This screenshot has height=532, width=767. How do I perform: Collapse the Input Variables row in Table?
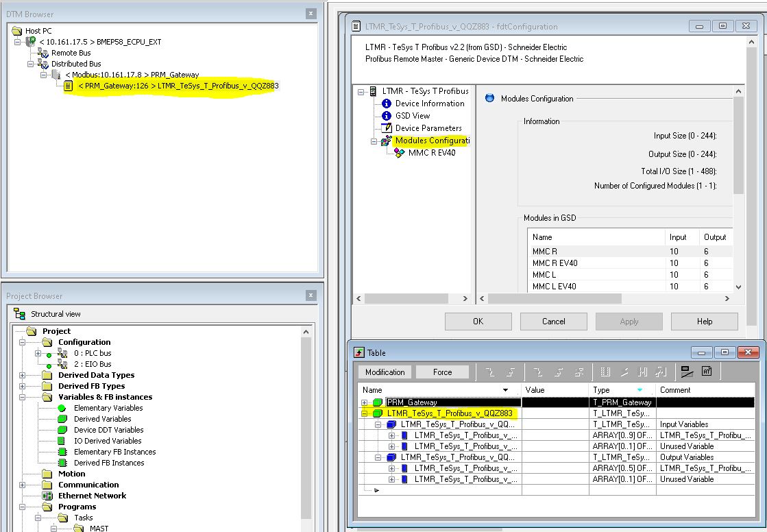coord(378,424)
